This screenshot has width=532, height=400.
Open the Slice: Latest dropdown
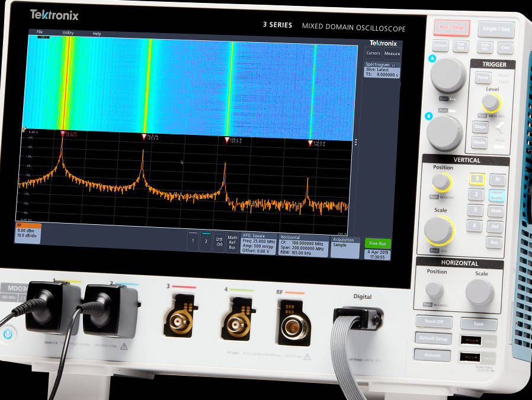[x=378, y=70]
